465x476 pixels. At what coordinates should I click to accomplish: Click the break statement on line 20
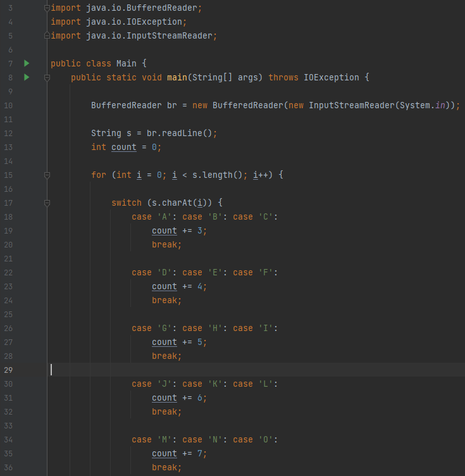coord(166,245)
